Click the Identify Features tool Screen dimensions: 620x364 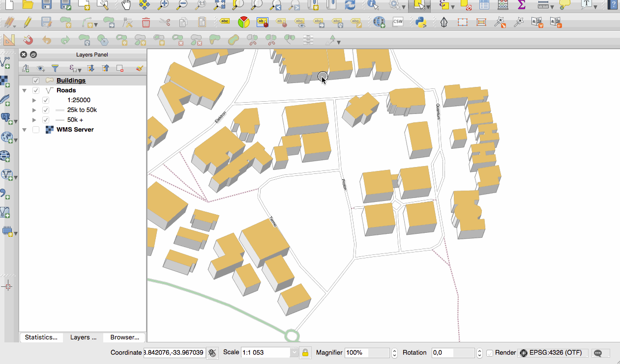(373, 5)
